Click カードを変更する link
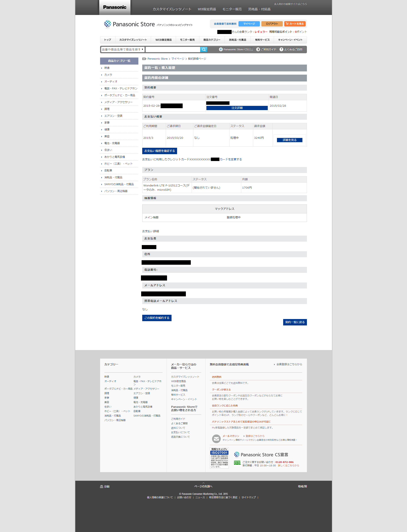Image resolution: width=407 pixels, height=532 pixels. [x=231, y=159]
